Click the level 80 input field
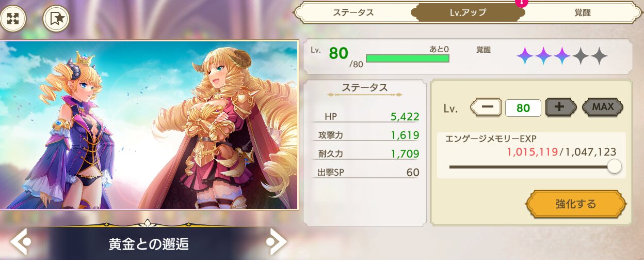Screen dimensions: 644x260 tap(523, 108)
